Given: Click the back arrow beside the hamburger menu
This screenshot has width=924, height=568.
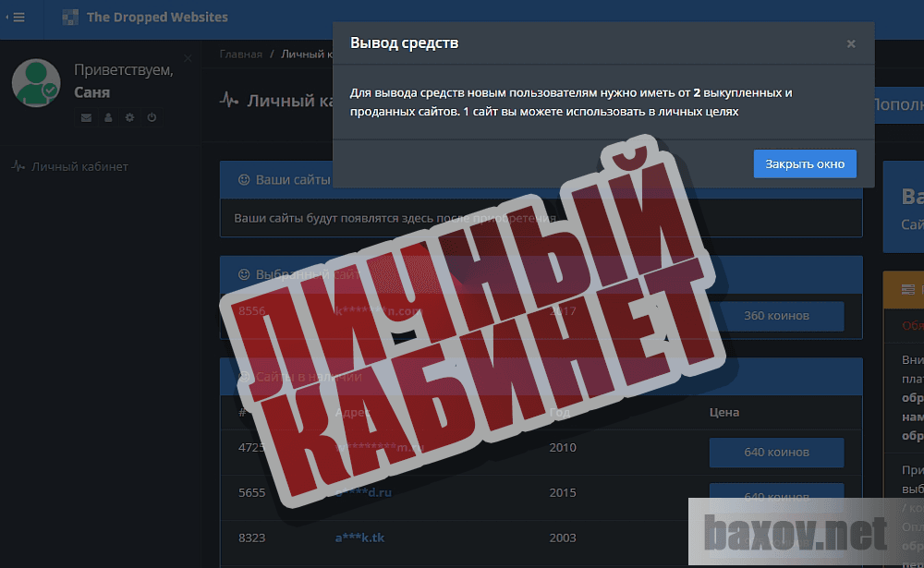Looking at the screenshot, I should click(6, 18).
